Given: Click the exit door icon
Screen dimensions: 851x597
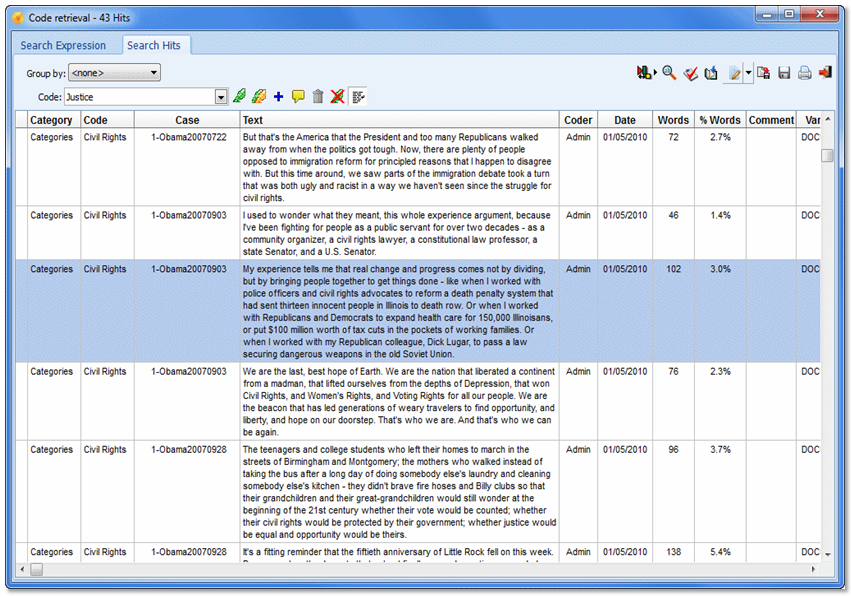Looking at the screenshot, I should coord(825,73).
